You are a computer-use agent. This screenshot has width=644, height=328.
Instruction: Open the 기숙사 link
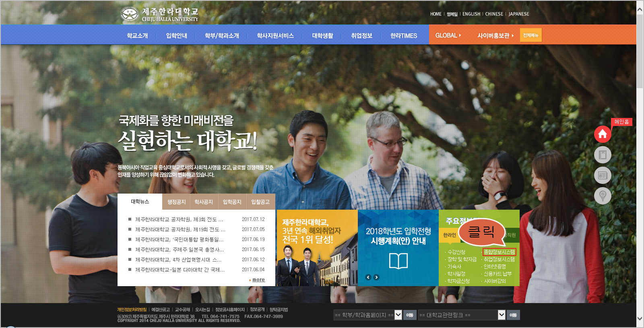pyautogui.click(x=454, y=266)
